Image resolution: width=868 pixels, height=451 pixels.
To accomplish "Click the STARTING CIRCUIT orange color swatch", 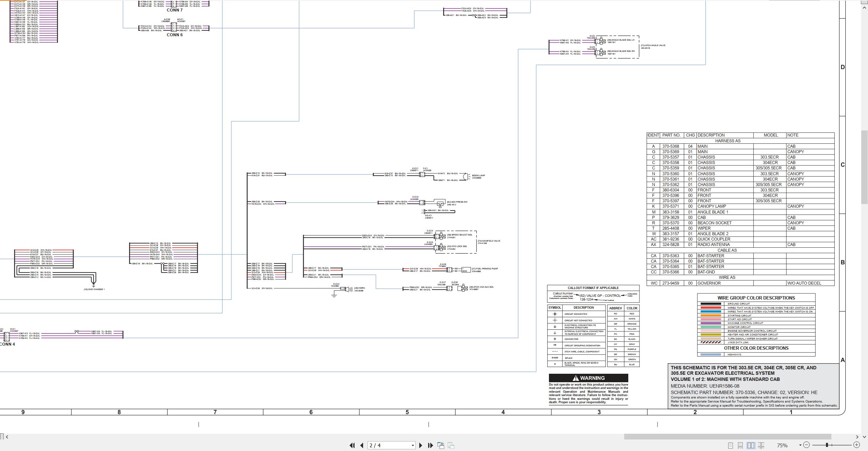I will 711,315.
